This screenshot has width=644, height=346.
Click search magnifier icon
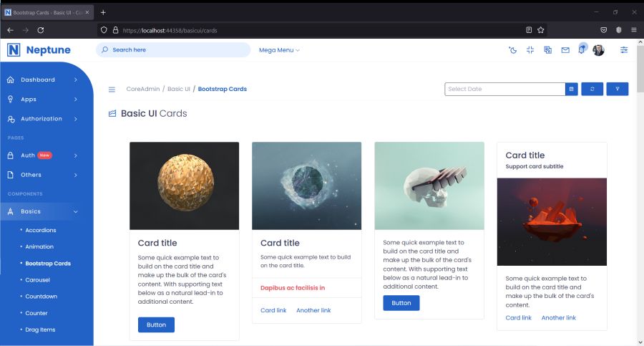point(104,49)
